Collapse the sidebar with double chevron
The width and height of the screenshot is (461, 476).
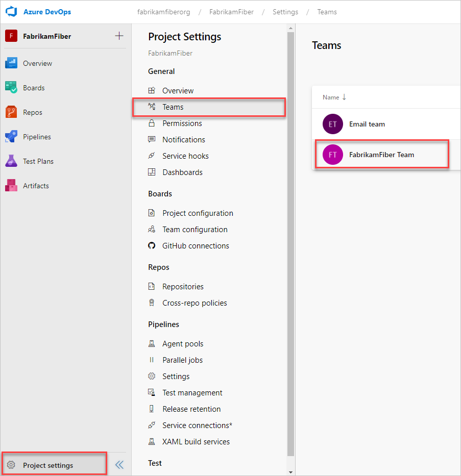coord(119,465)
